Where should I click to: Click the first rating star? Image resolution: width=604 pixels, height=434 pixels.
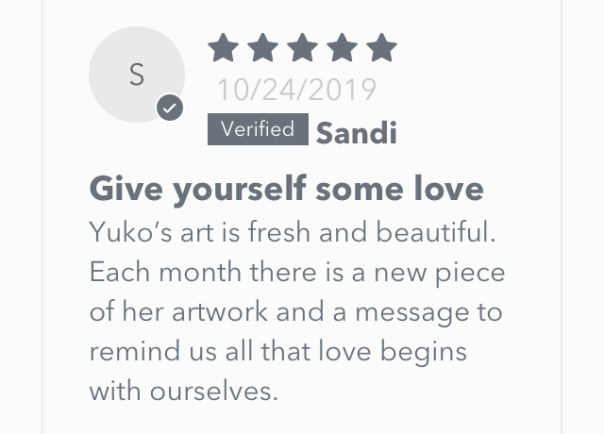[223, 48]
